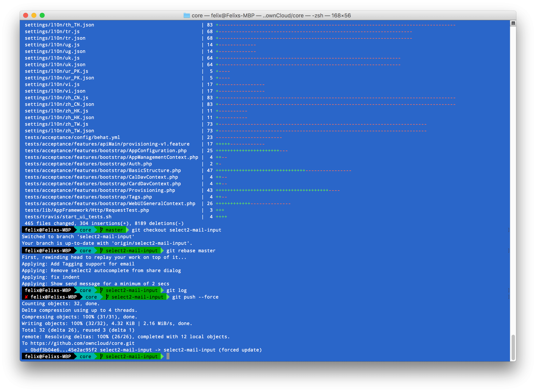Click the red close window button
This screenshot has width=536, height=392.
click(x=26, y=16)
